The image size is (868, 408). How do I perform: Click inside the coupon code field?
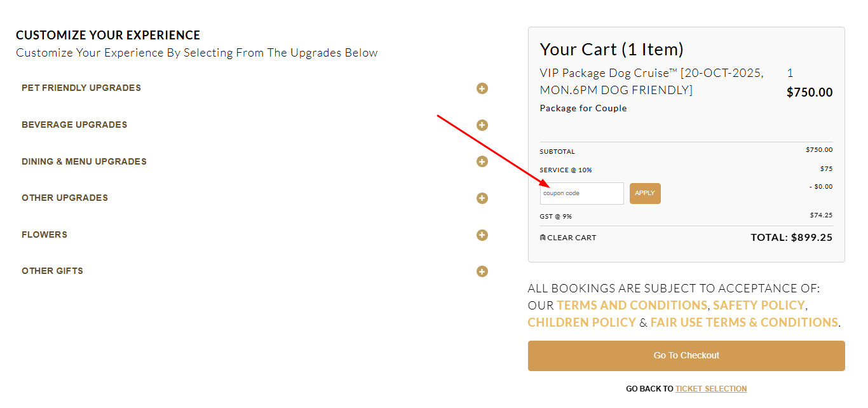tap(581, 193)
